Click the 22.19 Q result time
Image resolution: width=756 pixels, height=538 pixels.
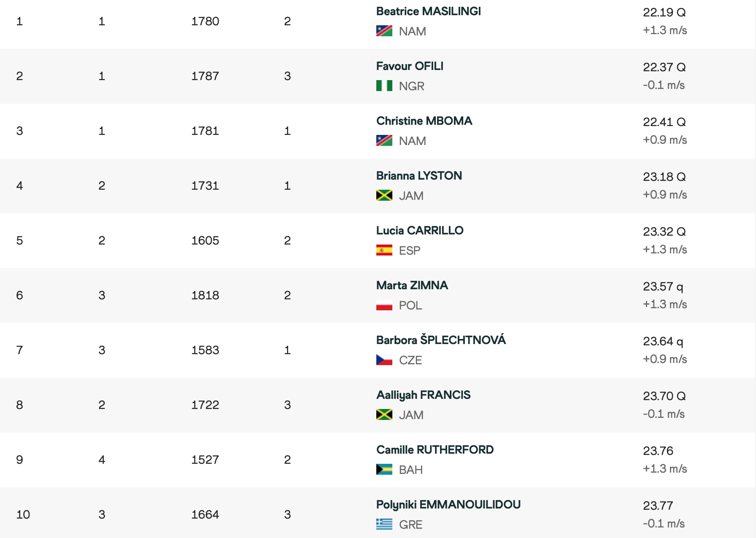point(664,13)
